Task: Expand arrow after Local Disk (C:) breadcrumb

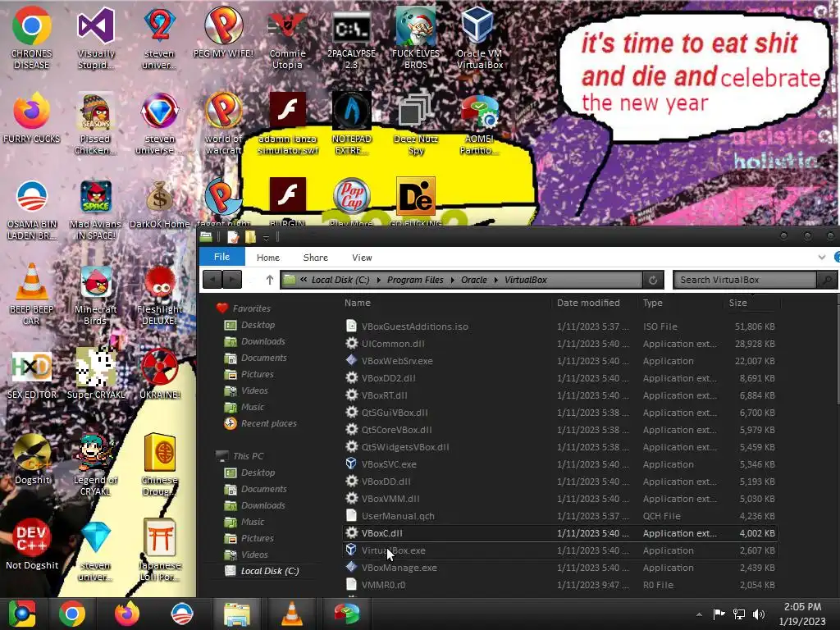Action: point(379,281)
